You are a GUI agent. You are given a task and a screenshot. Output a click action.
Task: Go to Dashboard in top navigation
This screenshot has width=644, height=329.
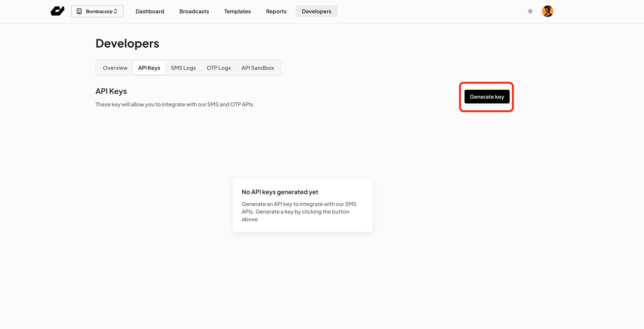(150, 11)
